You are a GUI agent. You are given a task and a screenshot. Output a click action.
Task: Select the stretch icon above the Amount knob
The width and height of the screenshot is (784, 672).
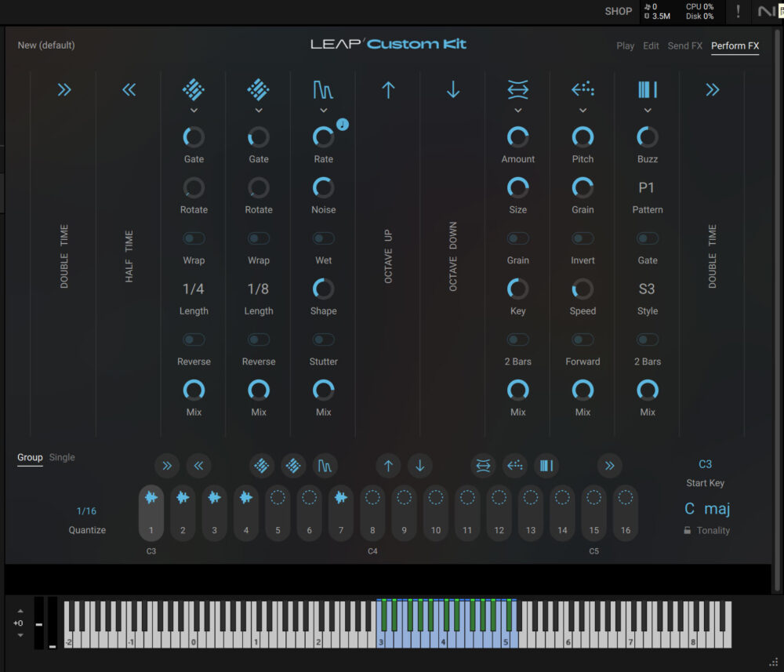tap(518, 90)
